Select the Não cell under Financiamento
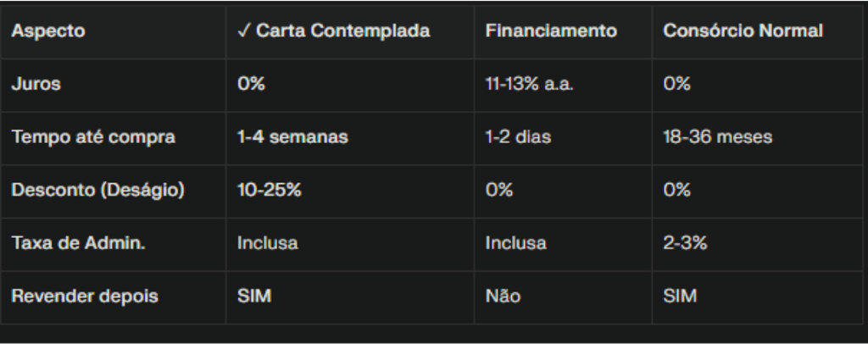 [x=503, y=297]
